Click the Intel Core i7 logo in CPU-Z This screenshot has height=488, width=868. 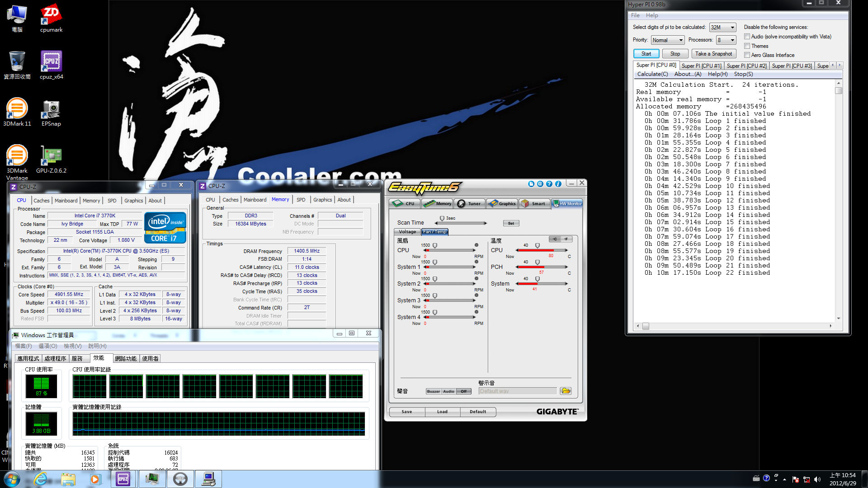click(x=165, y=228)
